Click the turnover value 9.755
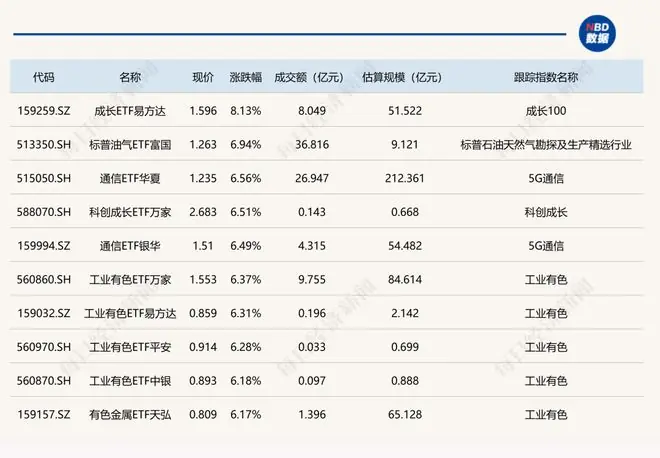The image size is (660, 458). pyautogui.click(x=312, y=280)
